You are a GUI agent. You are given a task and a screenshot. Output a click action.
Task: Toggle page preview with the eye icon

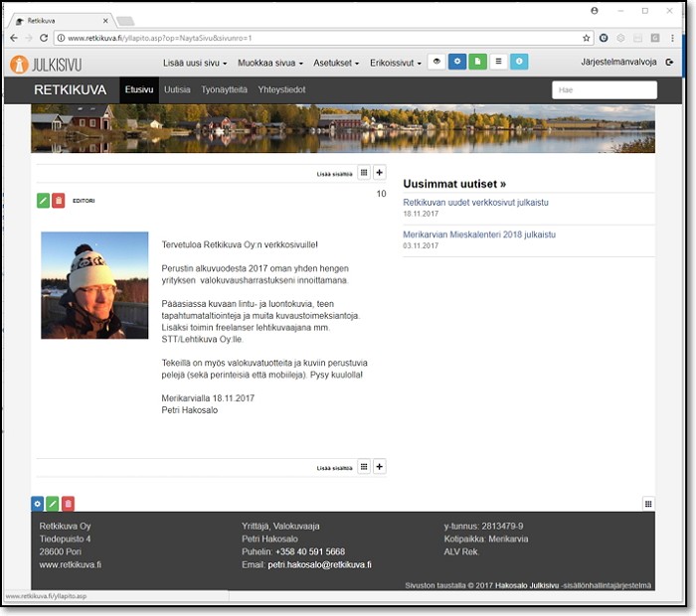click(x=436, y=62)
